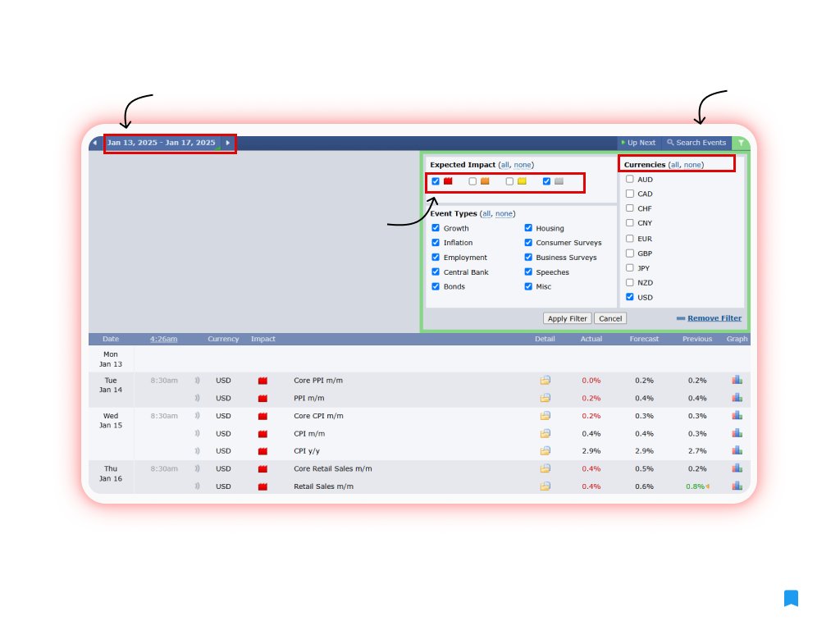Screen dimensions: 840x630
Task: Open detail folder for Core PPI m/m
Action: coord(545,381)
